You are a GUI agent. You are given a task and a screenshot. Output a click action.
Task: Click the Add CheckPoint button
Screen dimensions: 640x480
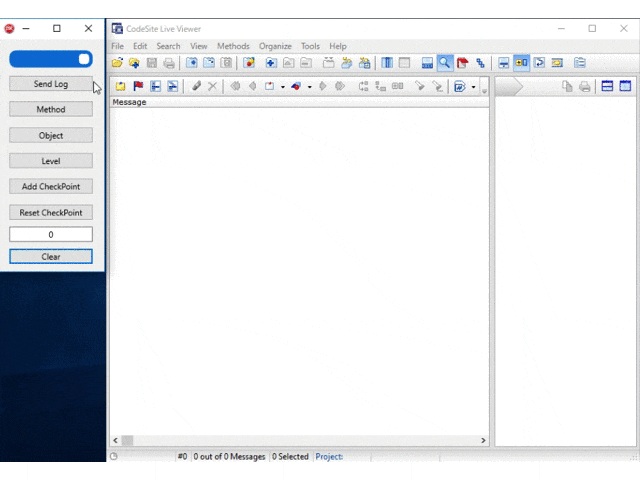(51, 186)
